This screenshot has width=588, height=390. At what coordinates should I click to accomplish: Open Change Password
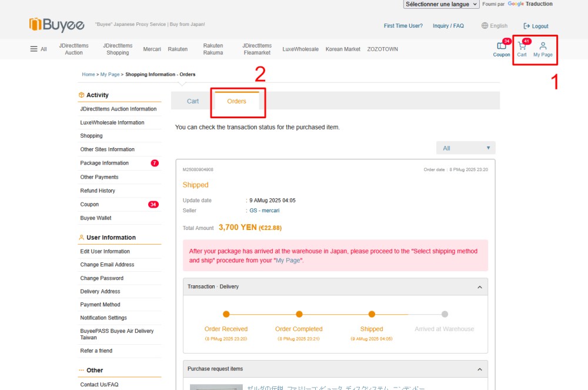point(102,278)
